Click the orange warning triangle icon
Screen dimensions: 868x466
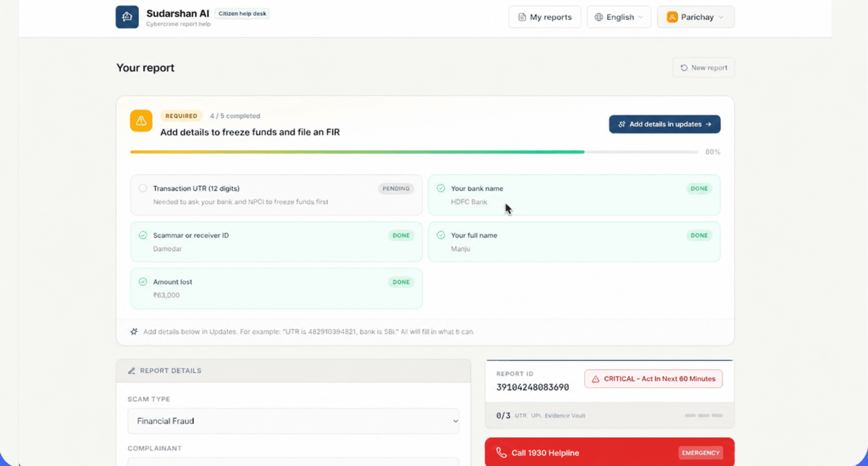tap(141, 121)
